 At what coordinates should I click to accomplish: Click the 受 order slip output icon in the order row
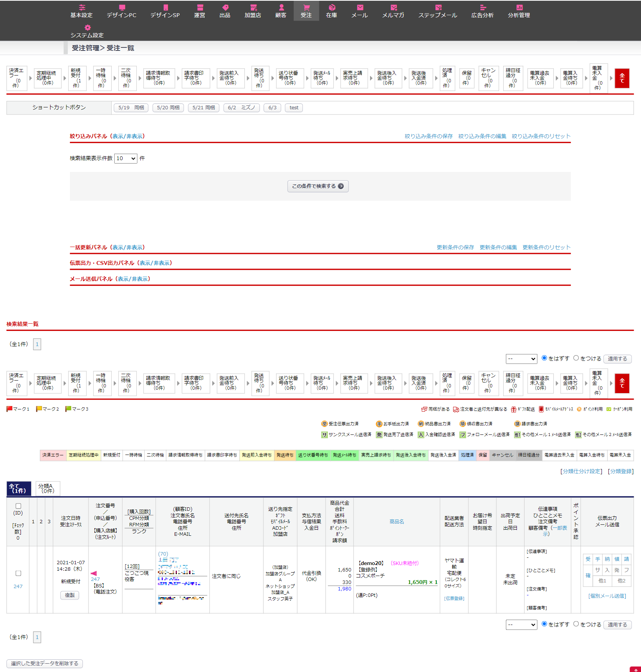(588, 559)
